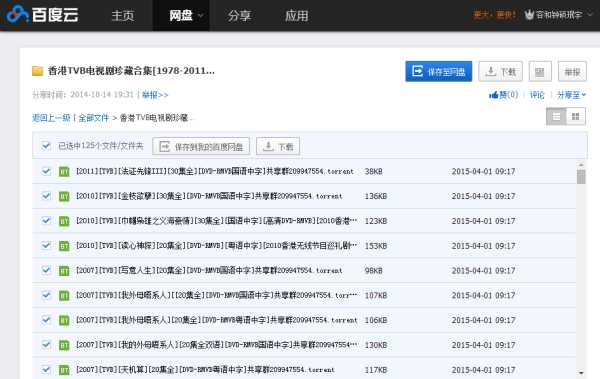Open the 应用 tab

click(x=297, y=16)
